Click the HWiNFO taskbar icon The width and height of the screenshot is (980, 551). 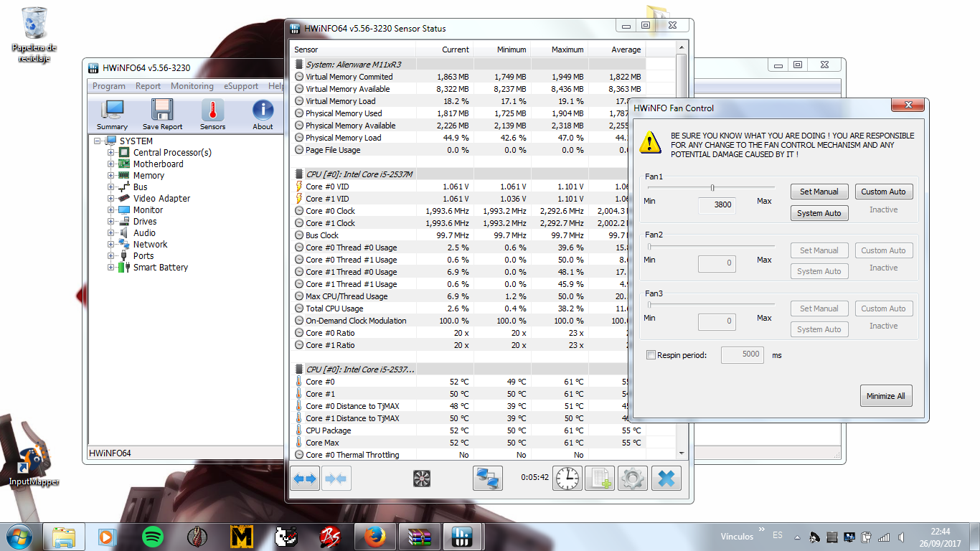coord(461,536)
